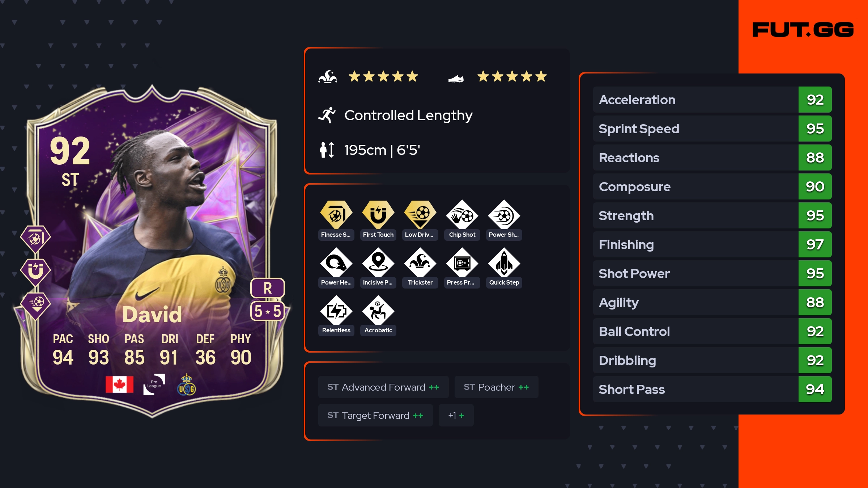
Task: Select the Incisive Pass playstyle icon
Action: [x=378, y=262]
